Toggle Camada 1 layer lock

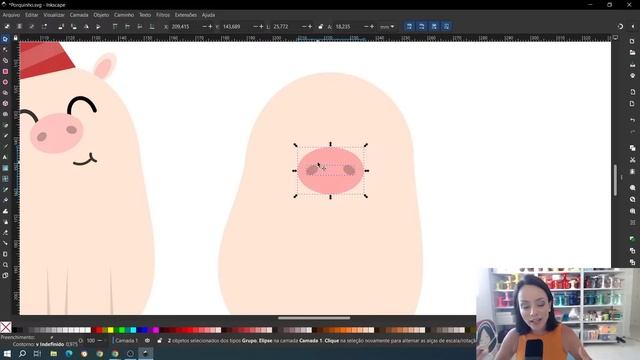point(159,340)
